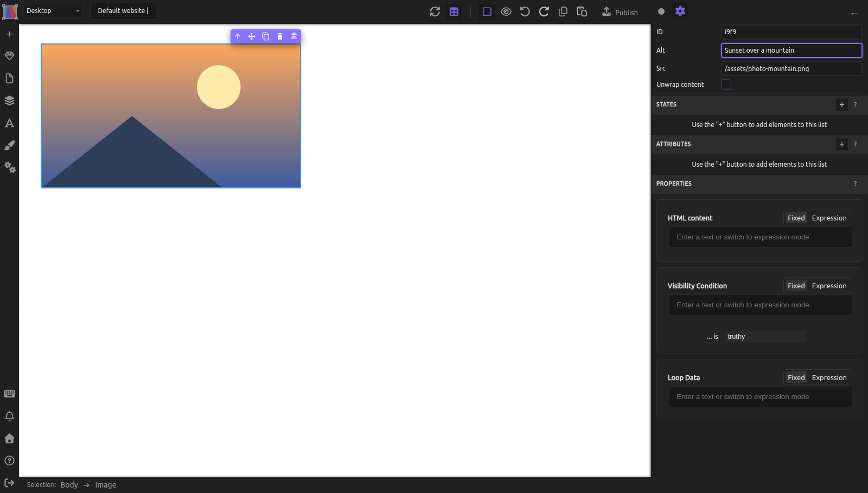Collapse the right panel with the left arrow
Image resolution: width=868 pixels, height=493 pixels.
pos(854,14)
